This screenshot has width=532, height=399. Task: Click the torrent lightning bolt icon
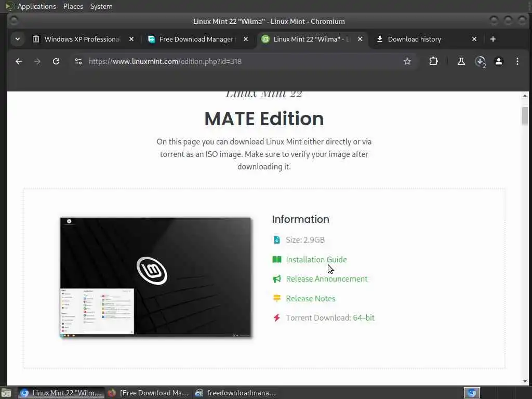click(277, 318)
